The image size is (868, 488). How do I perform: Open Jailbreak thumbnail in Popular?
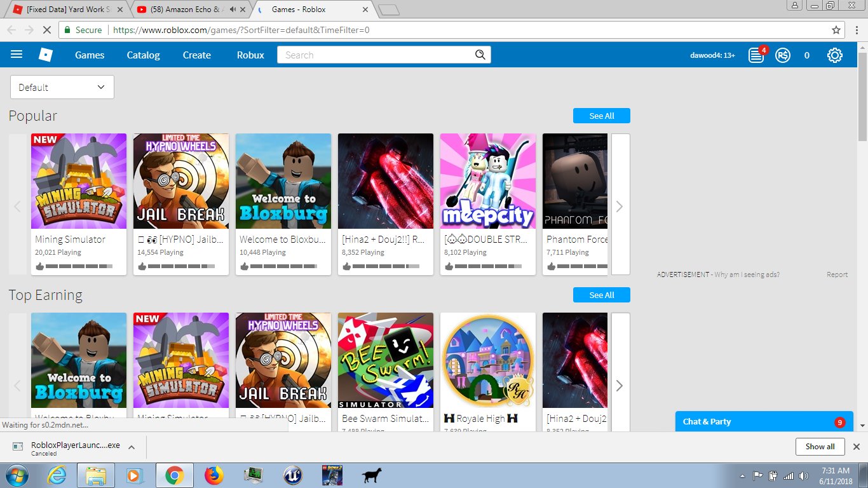point(181,181)
